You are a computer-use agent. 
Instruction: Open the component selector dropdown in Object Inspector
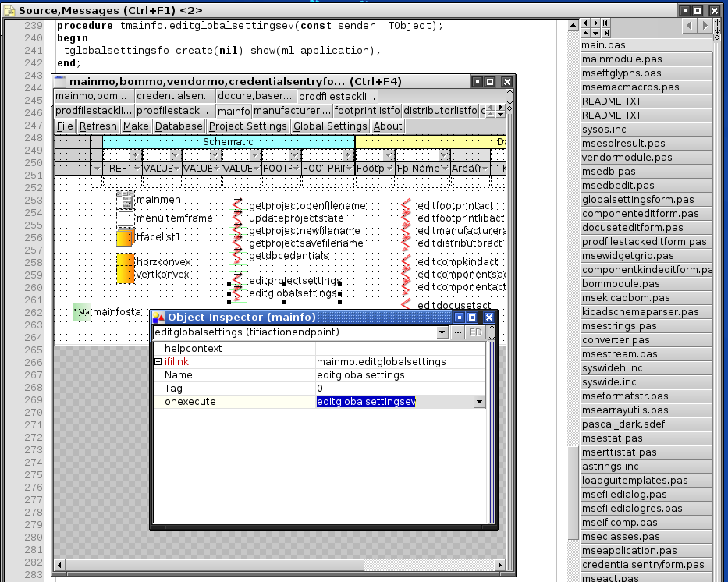[442, 332]
